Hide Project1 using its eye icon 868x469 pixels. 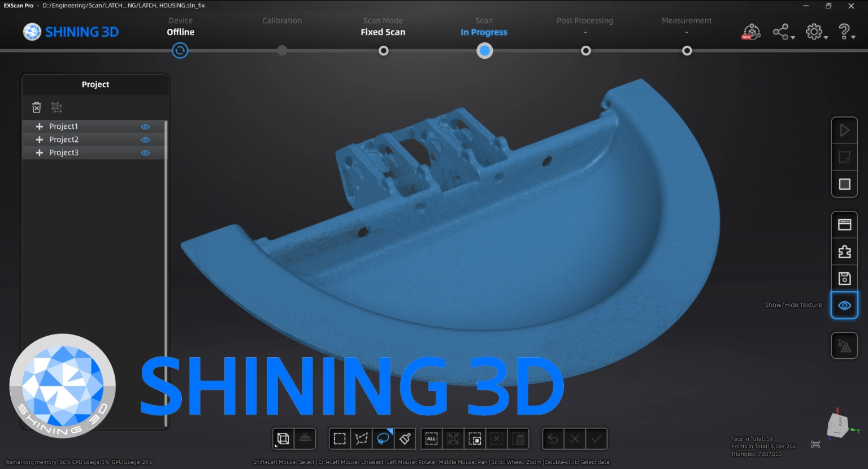click(x=145, y=127)
